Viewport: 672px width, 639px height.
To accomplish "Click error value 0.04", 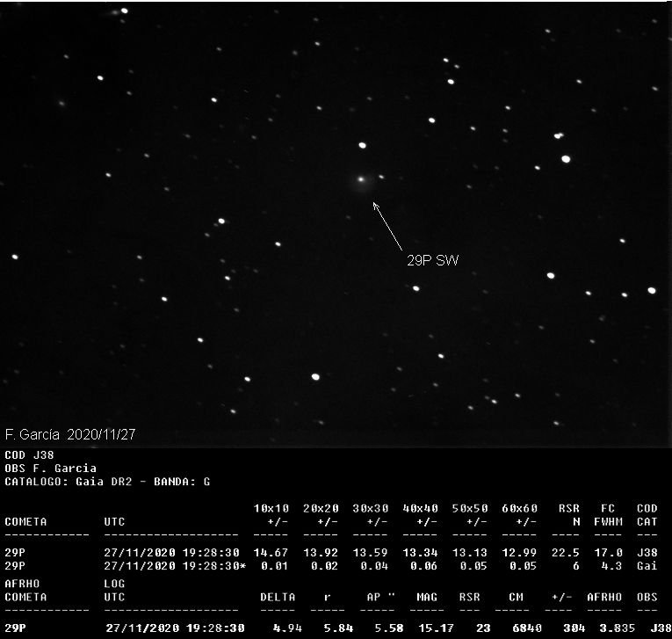I will (x=374, y=566).
